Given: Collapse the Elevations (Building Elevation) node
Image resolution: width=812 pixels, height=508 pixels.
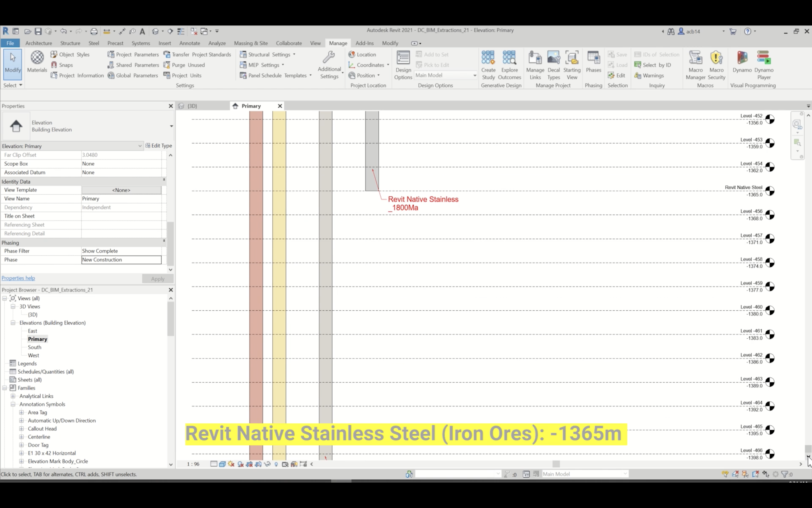Looking at the screenshot, I should click(13, 323).
